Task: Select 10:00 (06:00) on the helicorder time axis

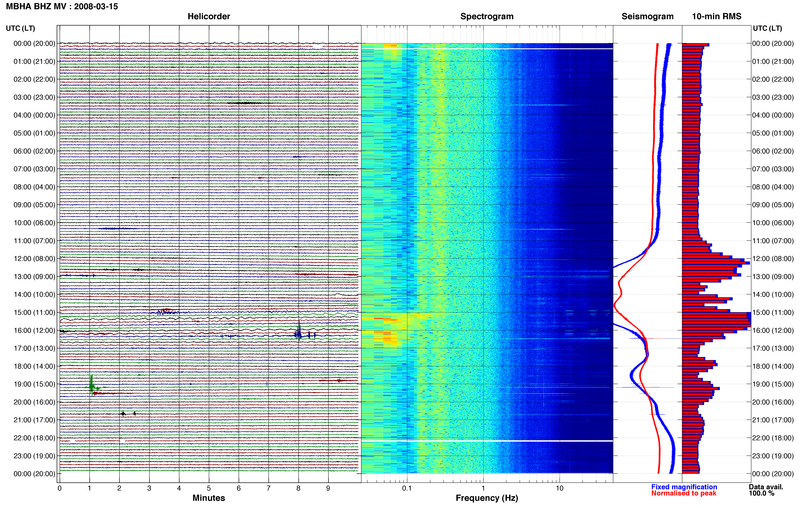Action: (x=34, y=223)
